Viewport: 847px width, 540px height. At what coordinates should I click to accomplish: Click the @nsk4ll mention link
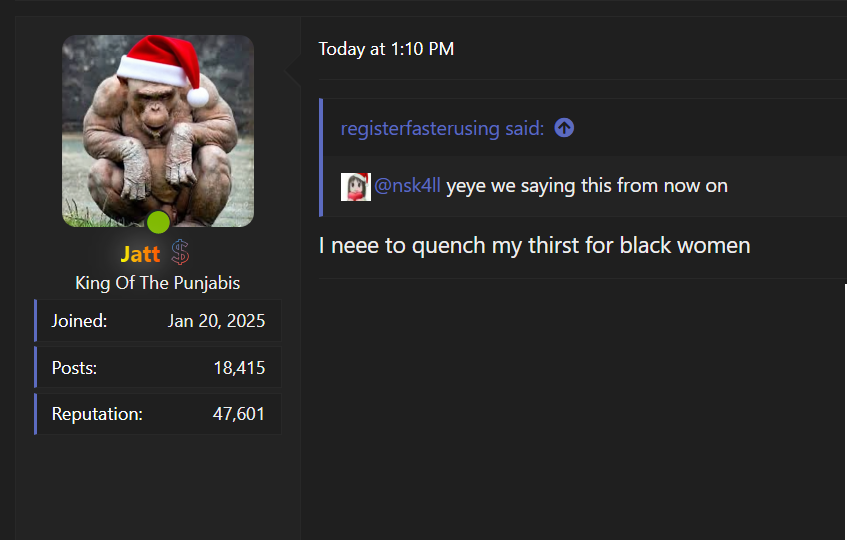(x=407, y=186)
